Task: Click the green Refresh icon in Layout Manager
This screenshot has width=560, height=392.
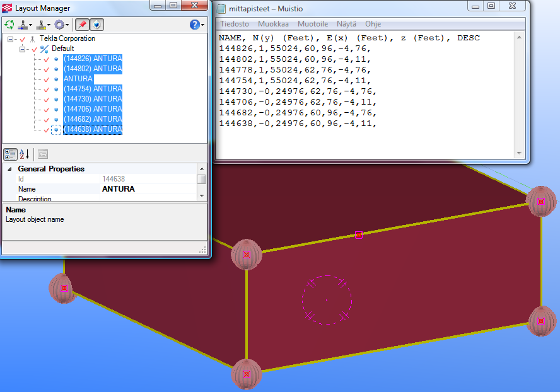Action: point(9,25)
